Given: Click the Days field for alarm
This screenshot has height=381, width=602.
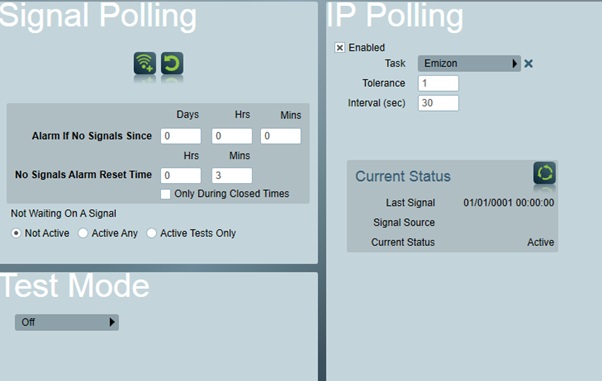Looking at the screenshot, I should click(181, 136).
